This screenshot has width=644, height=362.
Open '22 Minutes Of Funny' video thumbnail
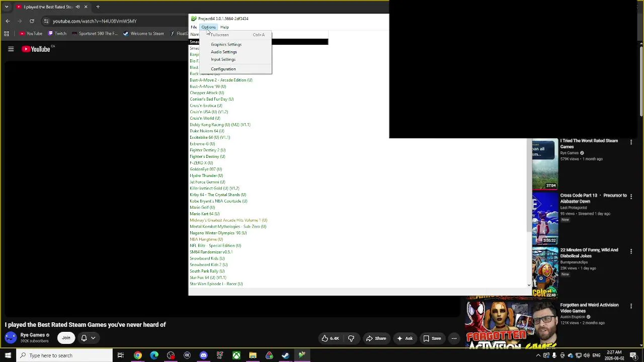tap(545, 272)
